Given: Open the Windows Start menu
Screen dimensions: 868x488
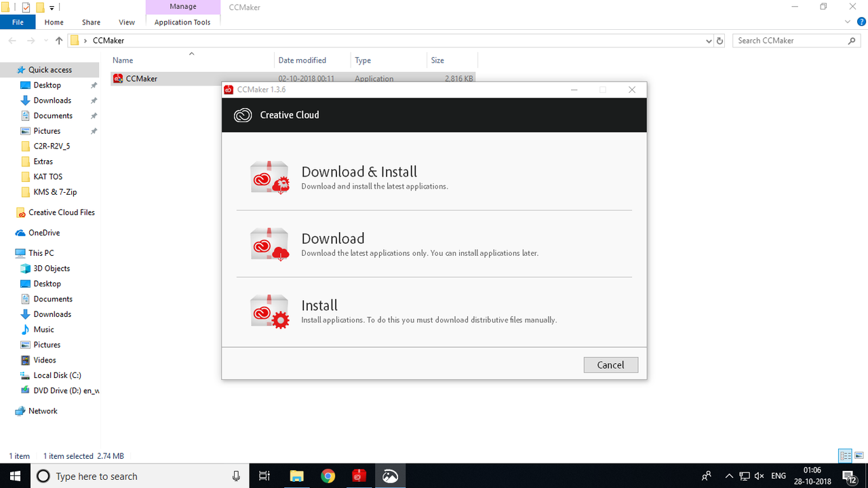Looking at the screenshot, I should click(15, 476).
